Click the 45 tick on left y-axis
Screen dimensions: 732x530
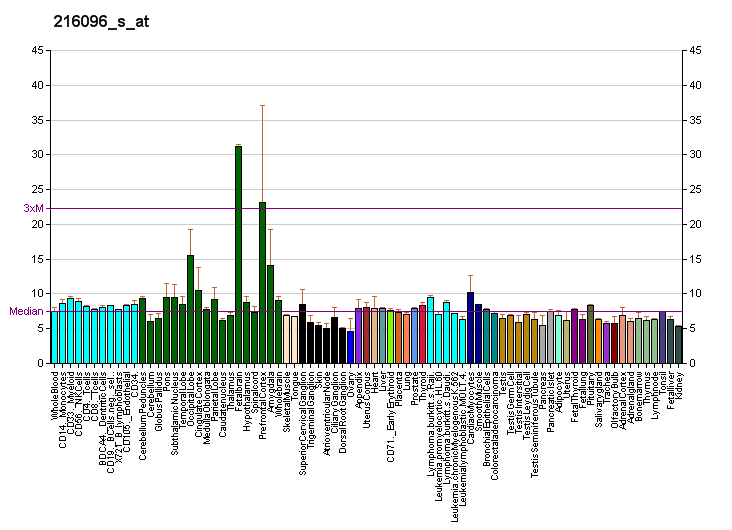pos(37,50)
